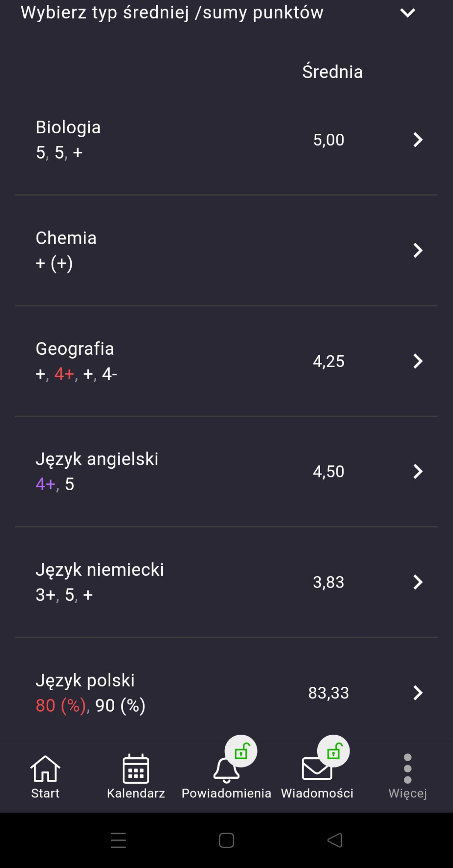Tap the Średnia column header
The height and width of the screenshot is (868, 453).
[x=332, y=72]
